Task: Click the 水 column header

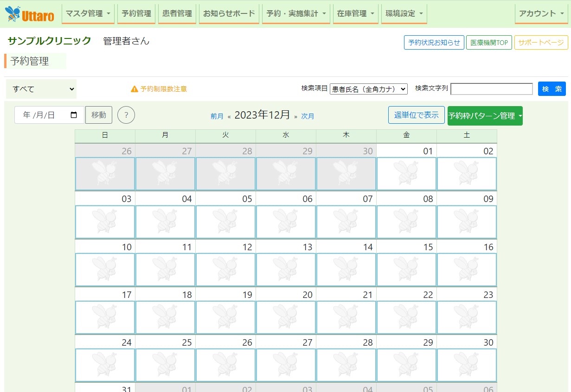Action: click(x=286, y=135)
